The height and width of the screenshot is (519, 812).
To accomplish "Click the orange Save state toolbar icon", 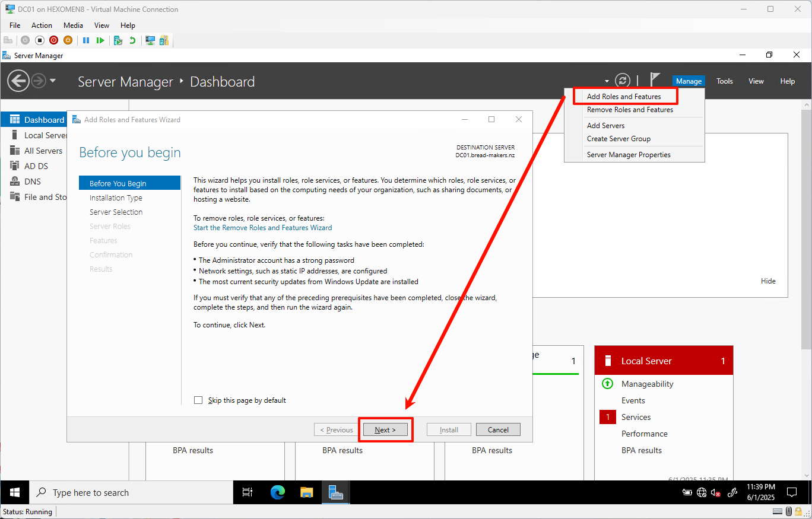I will tap(68, 40).
